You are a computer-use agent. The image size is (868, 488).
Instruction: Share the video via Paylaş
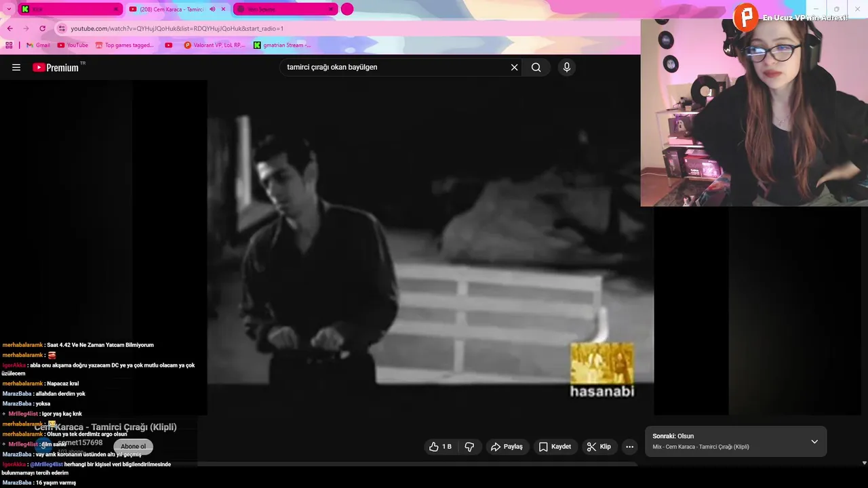(x=507, y=447)
